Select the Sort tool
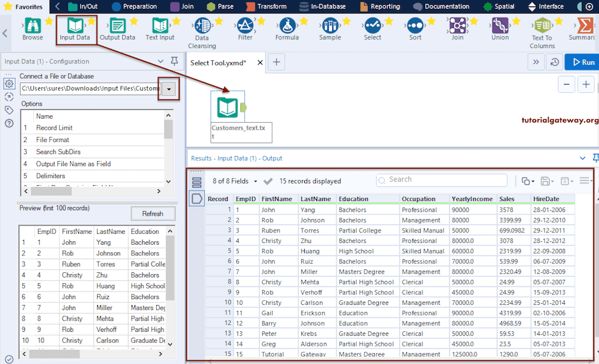599x364 pixels. click(415, 28)
